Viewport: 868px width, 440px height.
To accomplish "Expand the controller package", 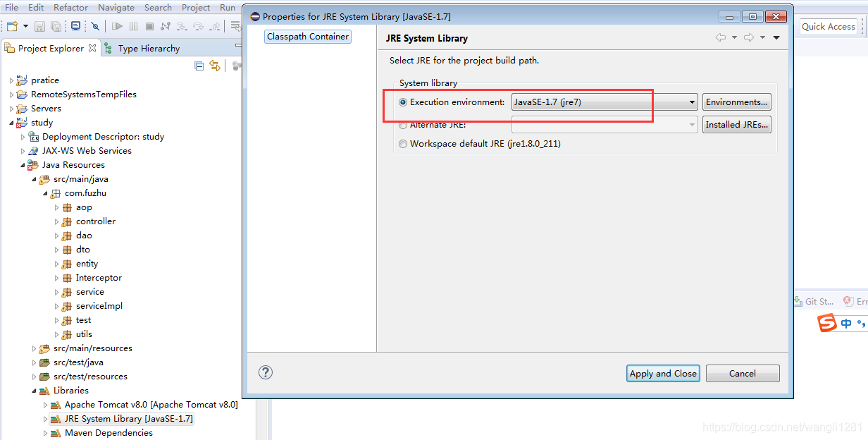I will coord(56,221).
